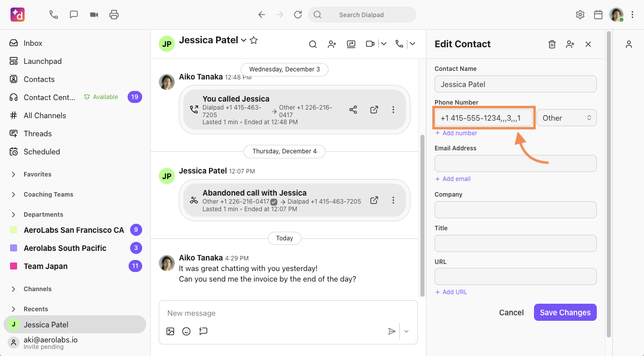Toggle the checkmark on the abandoned call's Other number
The width and height of the screenshot is (644, 356).
(274, 201)
